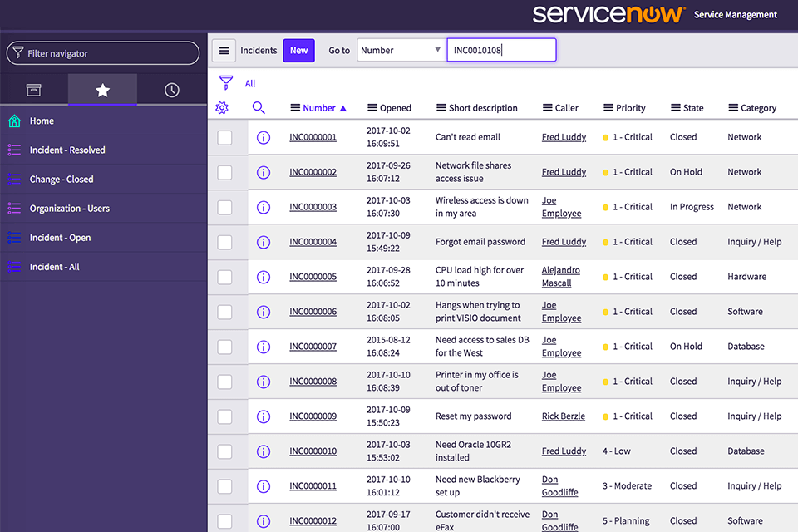This screenshot has height=532, width=798.
Task: Click the hamburger menu next to Incidents
Action: tap(224, 50)
